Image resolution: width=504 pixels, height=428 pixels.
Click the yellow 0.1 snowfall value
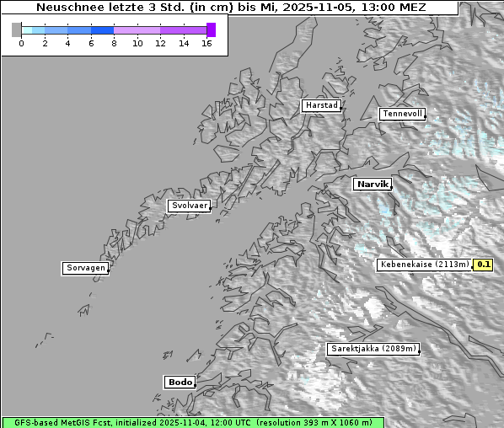[483, 265]
